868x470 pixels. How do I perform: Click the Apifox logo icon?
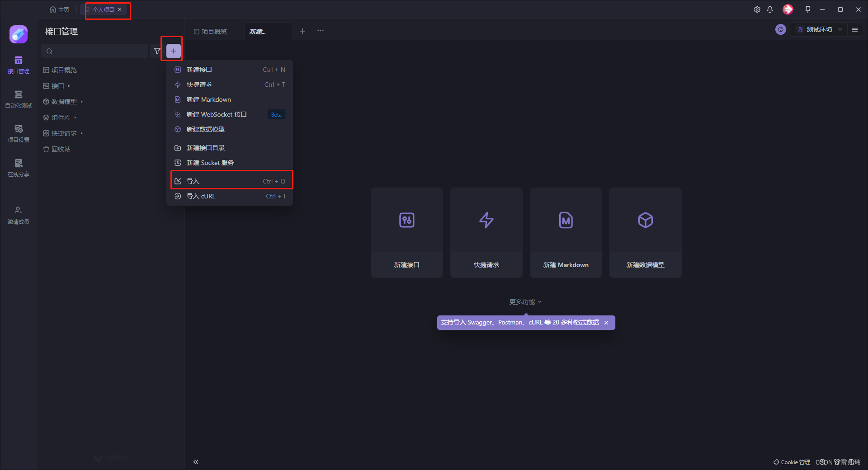(19, 34)
